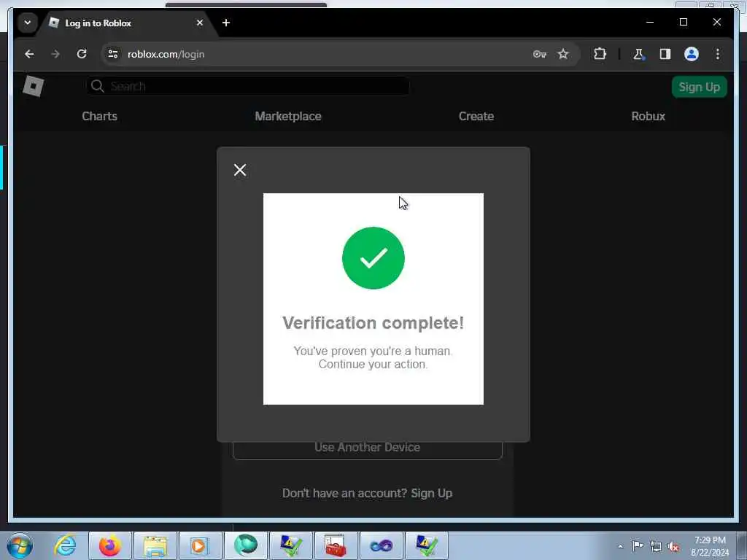Image resolution: width=747 pixels, height=560 pixels.
Task: Close the verification dialog with the X
Action: 240,170
